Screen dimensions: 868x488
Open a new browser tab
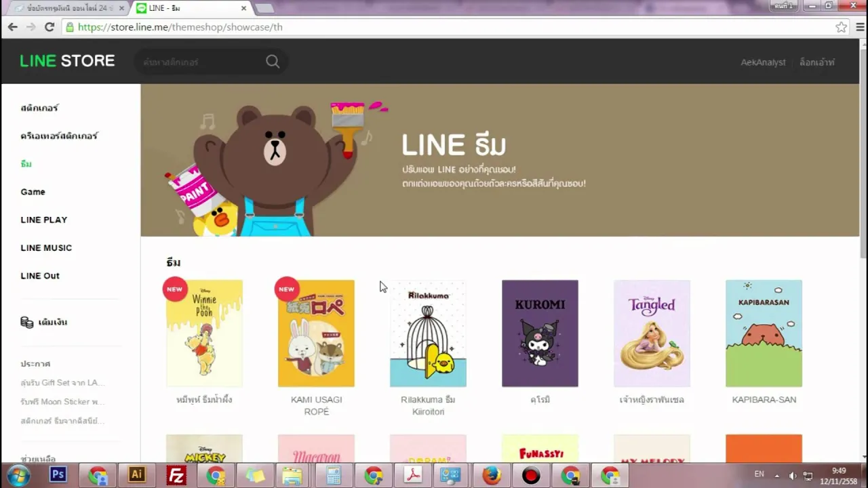tap(264, 8)
